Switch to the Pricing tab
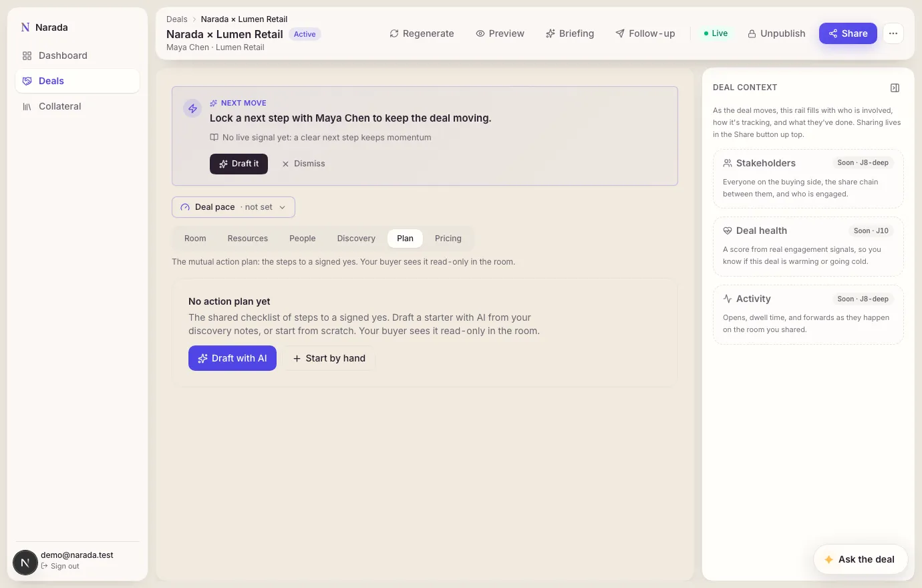Screen dimensions: 922x588 [x=448, y=239]
